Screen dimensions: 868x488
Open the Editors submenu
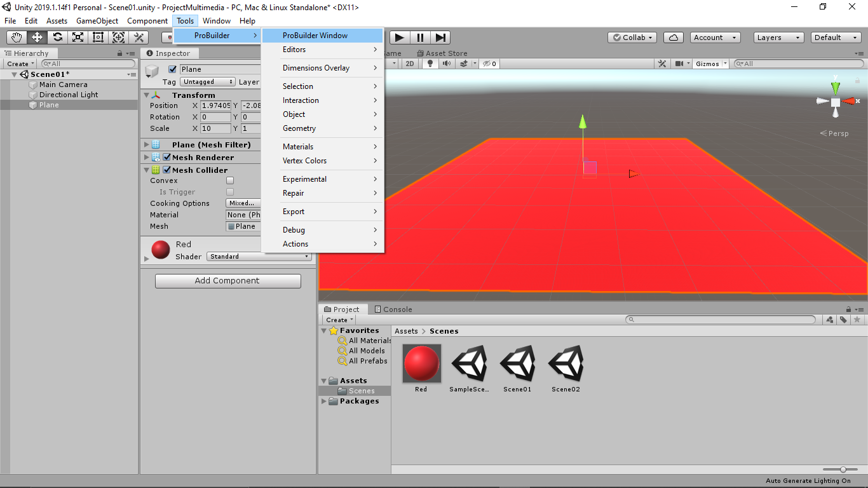322,50
